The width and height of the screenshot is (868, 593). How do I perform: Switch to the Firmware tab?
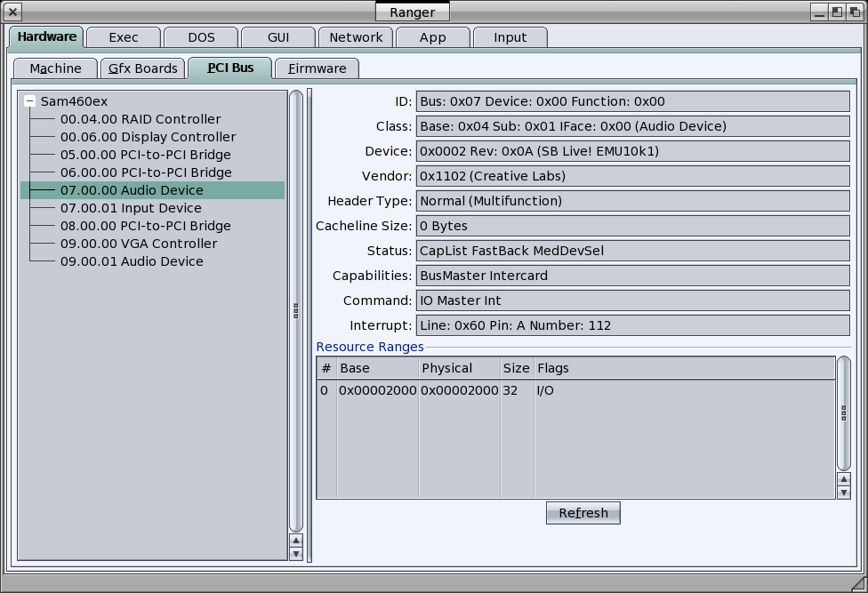tap(317, 68)
